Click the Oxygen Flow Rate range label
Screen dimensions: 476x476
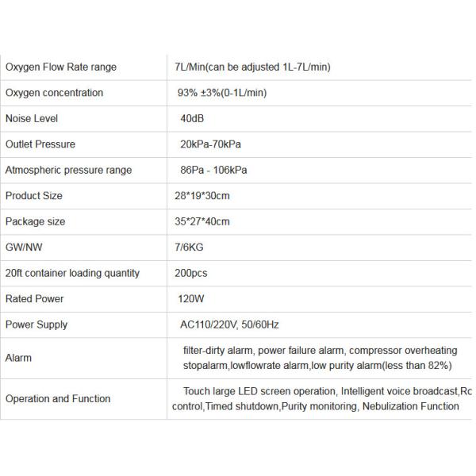(61, 67)
